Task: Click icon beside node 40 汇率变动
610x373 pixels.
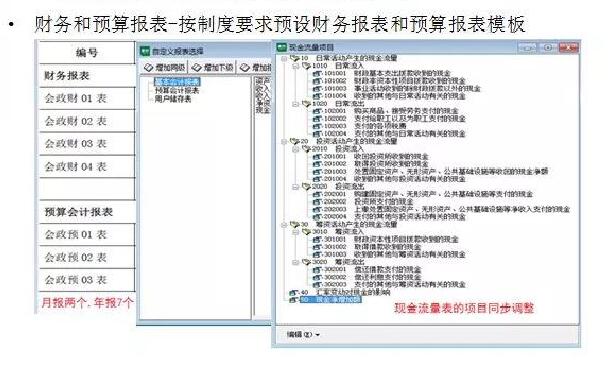Action: click(x=294, y=292)
